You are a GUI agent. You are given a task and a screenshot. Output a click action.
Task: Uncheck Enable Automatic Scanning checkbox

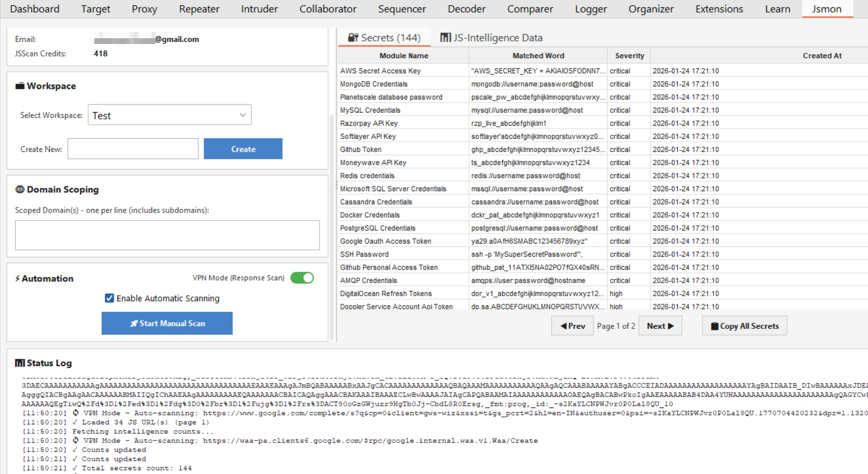(x=110, y=298)
